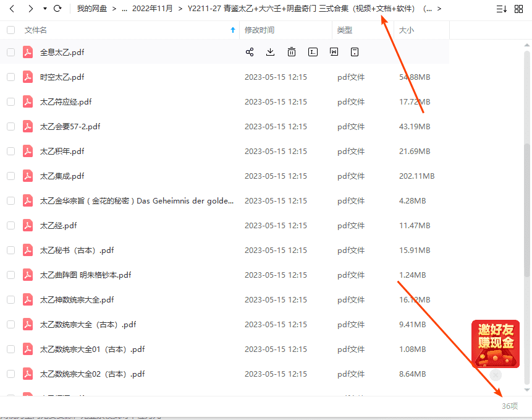Image resolution: width=532 pixels, height=420 pixels.
Task: Check the box next to 时空太乙.pdf
Action: 11,77
